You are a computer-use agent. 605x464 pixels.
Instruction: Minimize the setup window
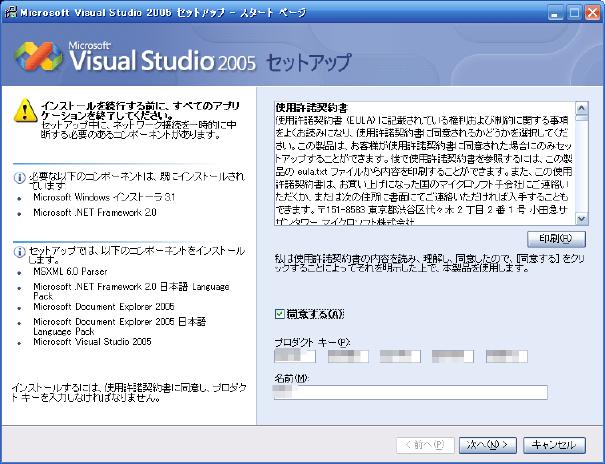(555, 13)
